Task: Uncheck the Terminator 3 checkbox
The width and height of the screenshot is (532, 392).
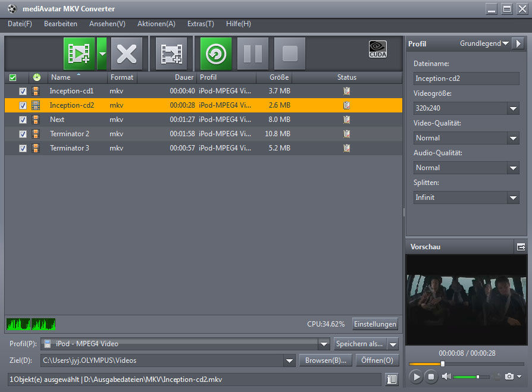Action: pyautogui.click(x=23, y=148)
